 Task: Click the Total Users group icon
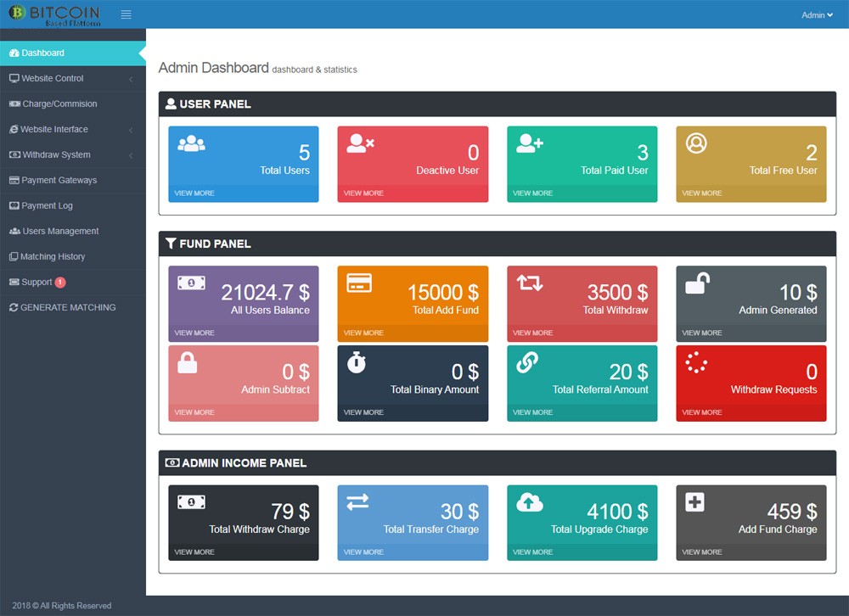(191, 143)
